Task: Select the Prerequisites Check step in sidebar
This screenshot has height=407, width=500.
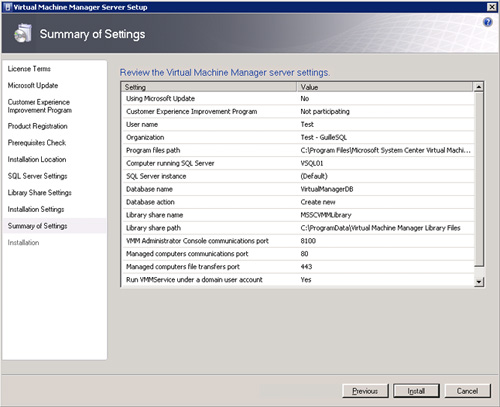Action: click(x=37, y=143)
